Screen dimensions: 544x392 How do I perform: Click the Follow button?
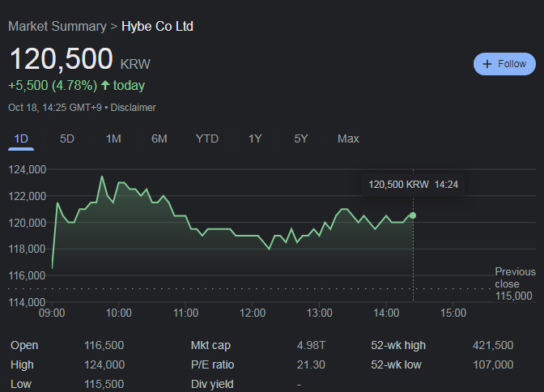(504, 64)
